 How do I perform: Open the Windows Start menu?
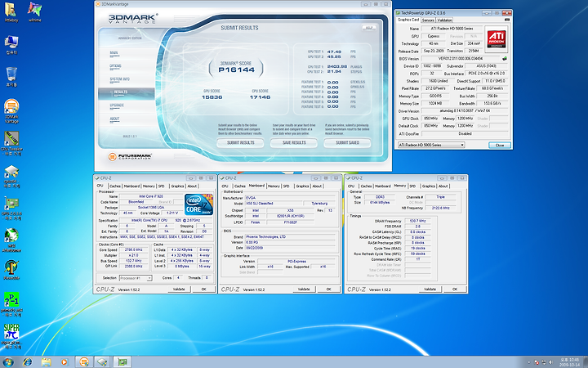pyautogui.click(x=7, y=362)
